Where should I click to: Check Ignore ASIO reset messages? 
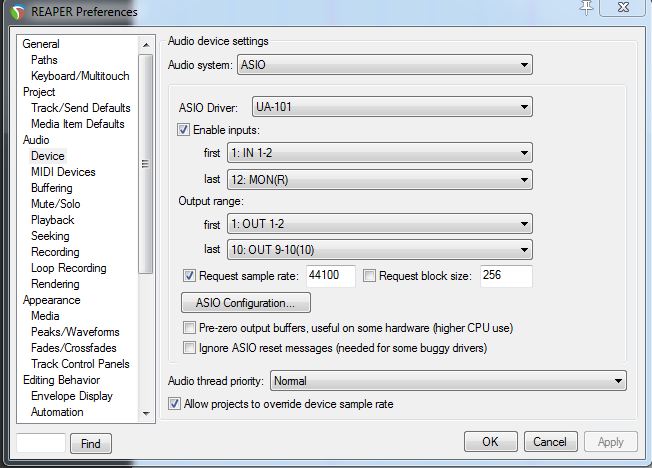click(x=189, y=347)
